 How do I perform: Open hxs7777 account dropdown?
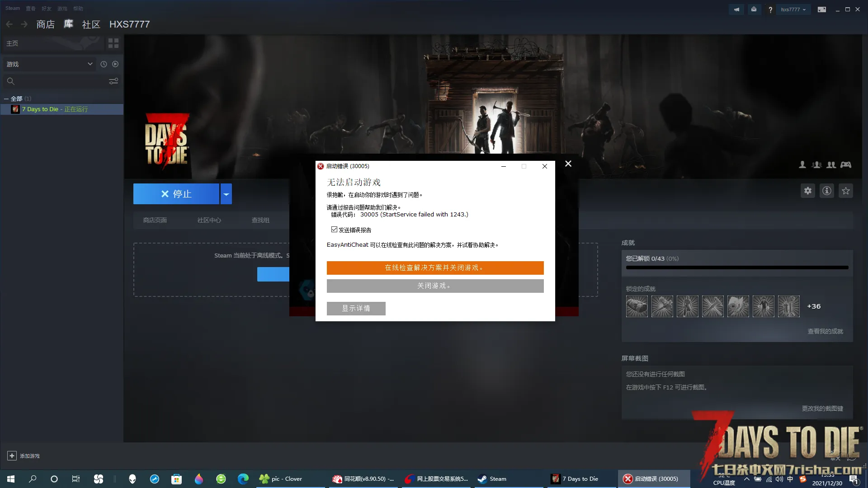[x=793, y=9]
